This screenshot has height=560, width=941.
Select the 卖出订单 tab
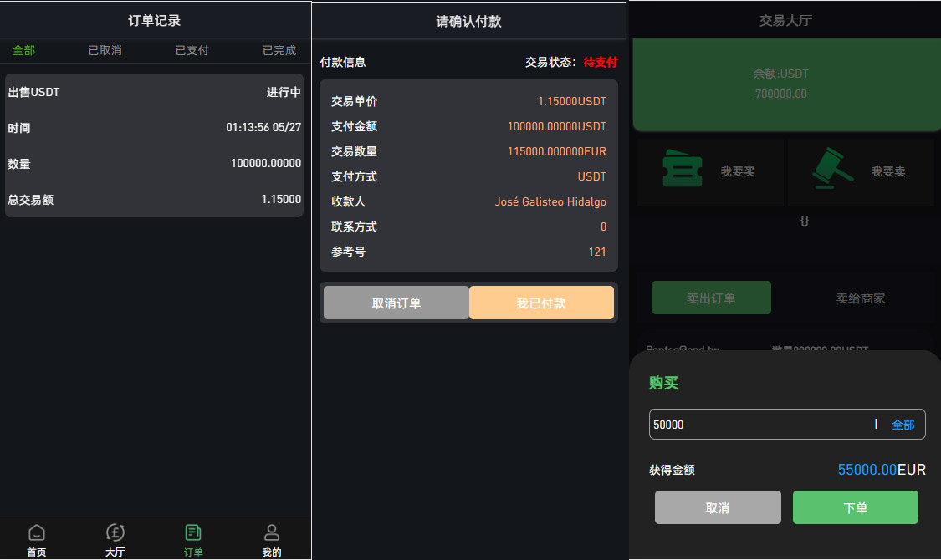pyautogui.click(x=711, y=298)
